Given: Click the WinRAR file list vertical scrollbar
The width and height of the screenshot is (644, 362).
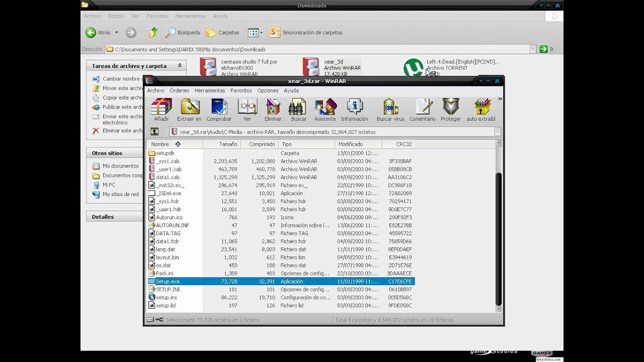Looking at the screenshot, I should pos(499,239).
